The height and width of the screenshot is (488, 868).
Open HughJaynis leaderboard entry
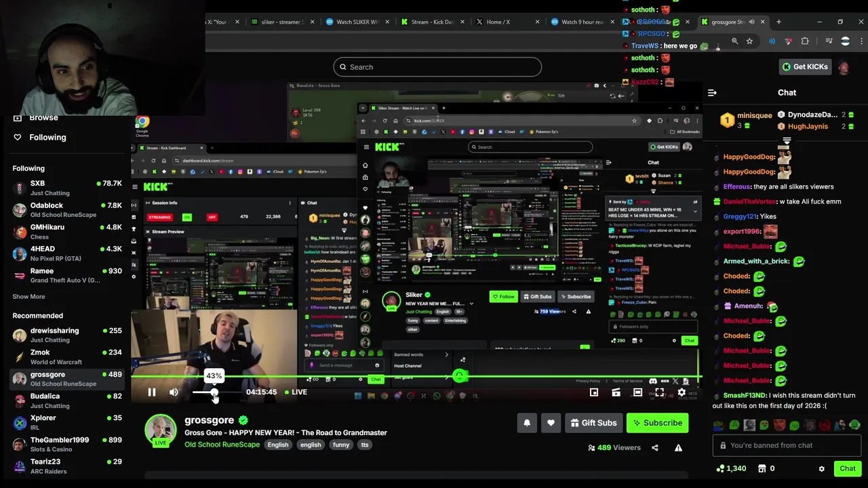(x=816, y=127)
